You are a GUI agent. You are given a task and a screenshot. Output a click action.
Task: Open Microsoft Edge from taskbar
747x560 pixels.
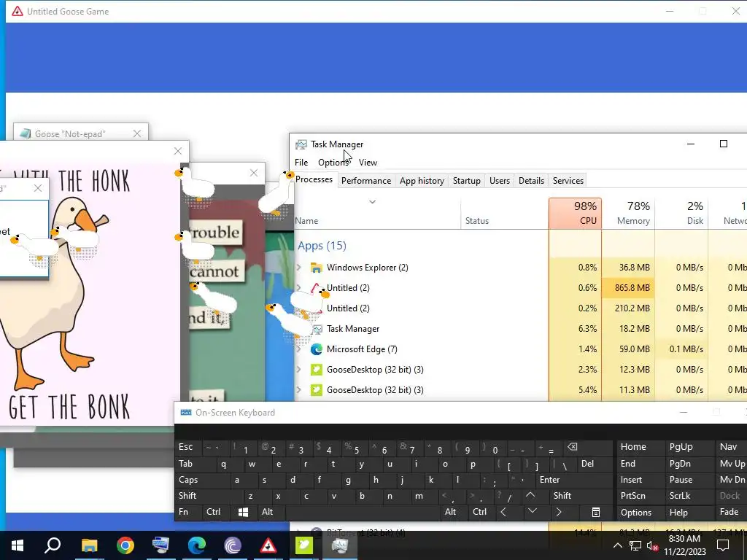(x=197, y=545)
